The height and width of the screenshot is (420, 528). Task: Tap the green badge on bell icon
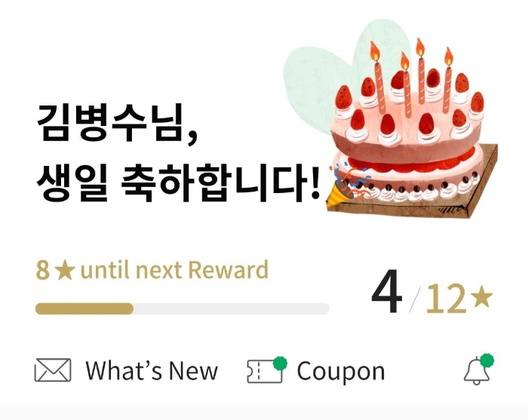coord(487,360)
